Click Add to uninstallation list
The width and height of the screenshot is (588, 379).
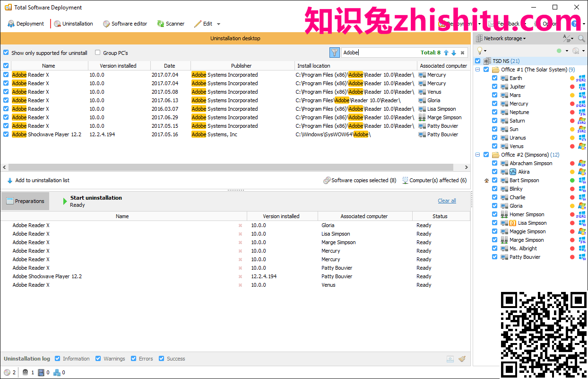pyautogui.click(x=38, y=180)
